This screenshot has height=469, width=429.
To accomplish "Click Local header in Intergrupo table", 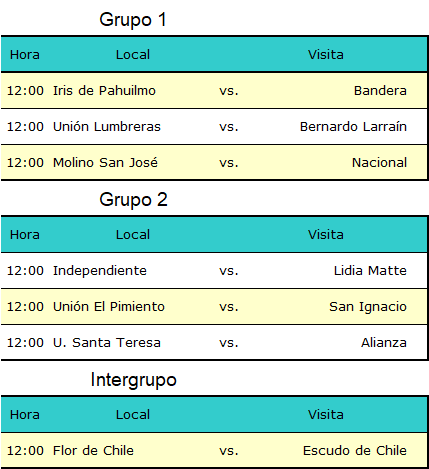I will (133, 415).
